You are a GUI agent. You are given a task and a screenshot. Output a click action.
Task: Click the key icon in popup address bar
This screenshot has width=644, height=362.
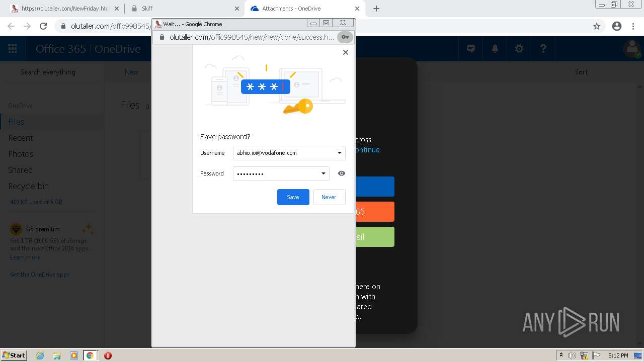click(345, 37)
